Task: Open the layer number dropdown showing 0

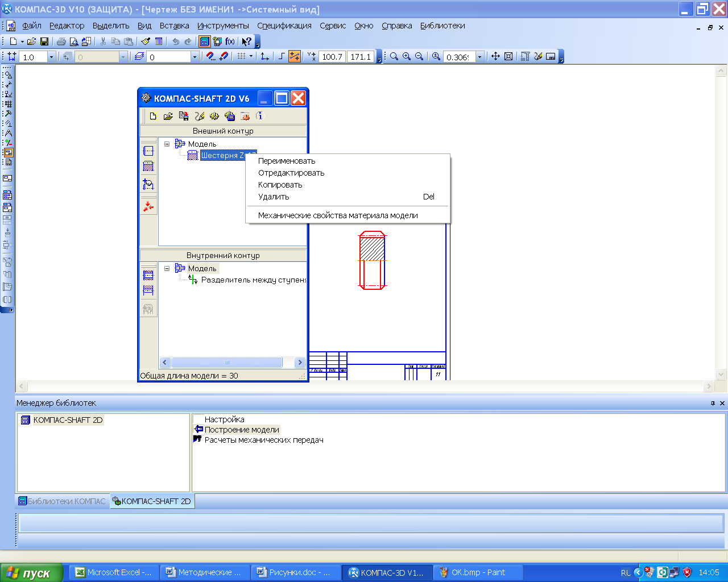Action: pos(195,57)
